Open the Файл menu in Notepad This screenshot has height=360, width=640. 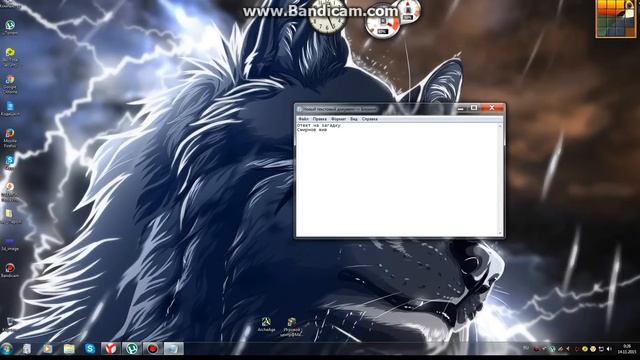coord(303,119)
